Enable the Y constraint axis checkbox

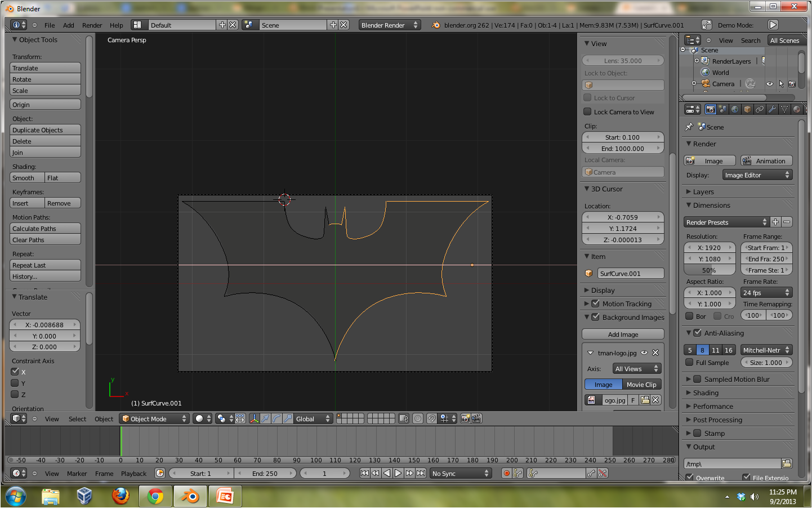click(15, 383)
